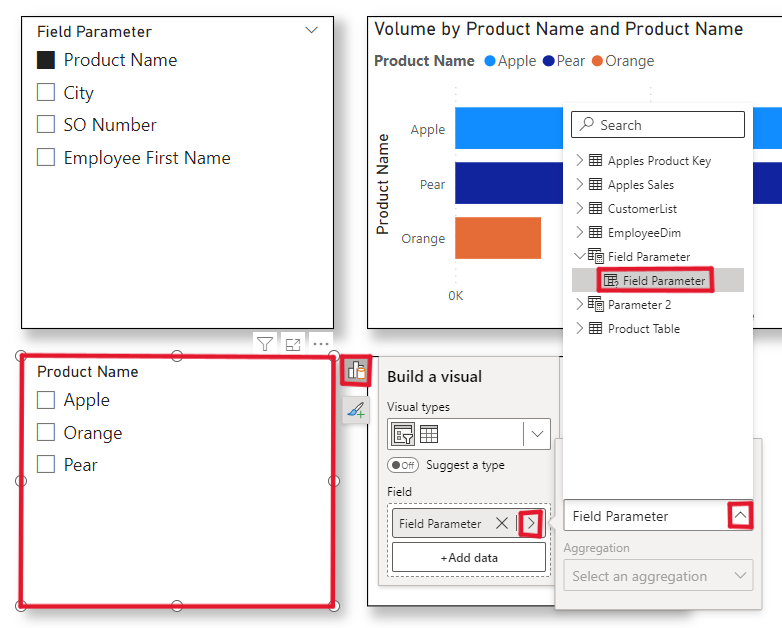
Task: Click the Format visual paintbrush icon
Action: [x=356, y=409]
